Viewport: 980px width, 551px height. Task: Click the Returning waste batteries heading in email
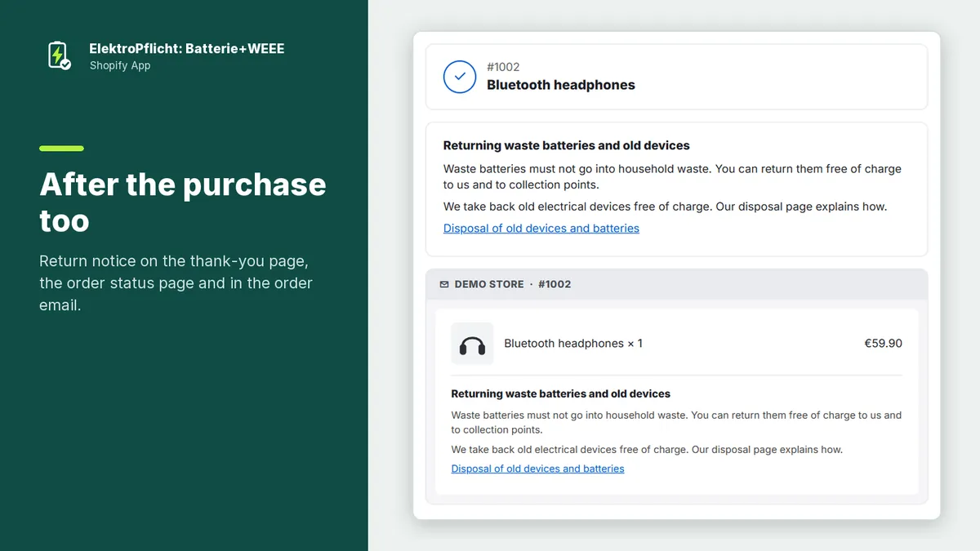[561, 393]
